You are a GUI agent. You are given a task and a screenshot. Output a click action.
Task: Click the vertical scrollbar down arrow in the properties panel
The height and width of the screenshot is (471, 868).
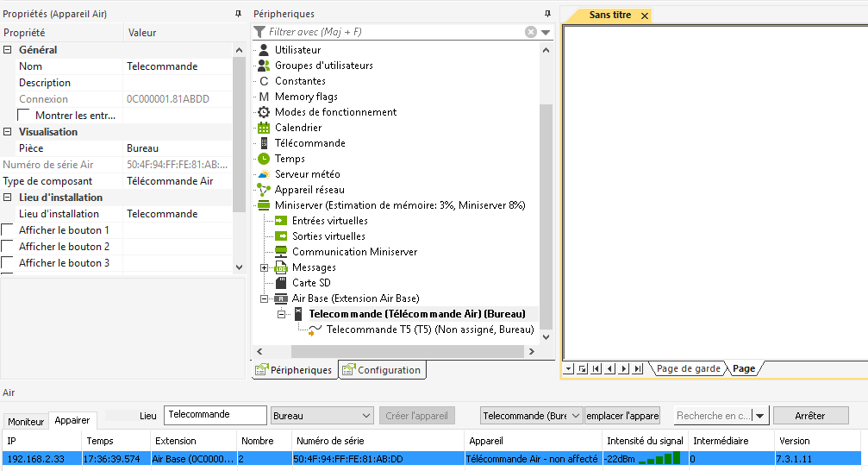click(239, 267)
